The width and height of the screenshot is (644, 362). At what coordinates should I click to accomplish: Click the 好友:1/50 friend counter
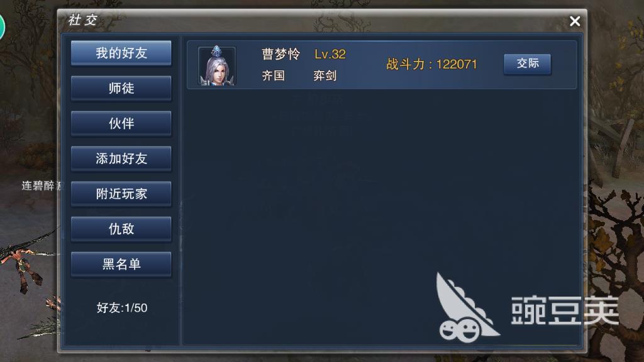[x=122, y=308]
